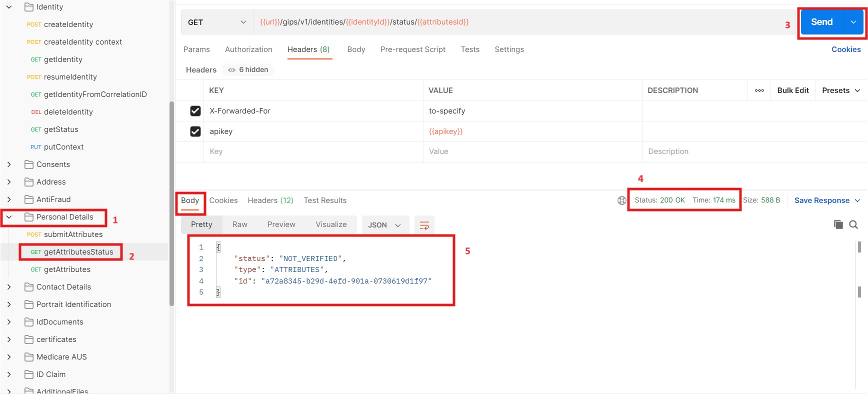Collapse the Identity folder chevron
868x396 pixels.
(x=9, y=7)
